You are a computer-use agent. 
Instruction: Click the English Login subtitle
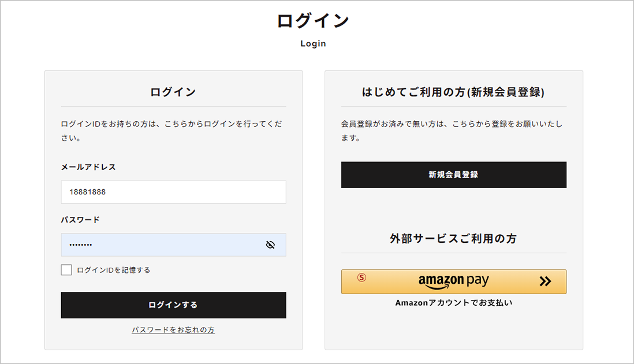point(313,43)
